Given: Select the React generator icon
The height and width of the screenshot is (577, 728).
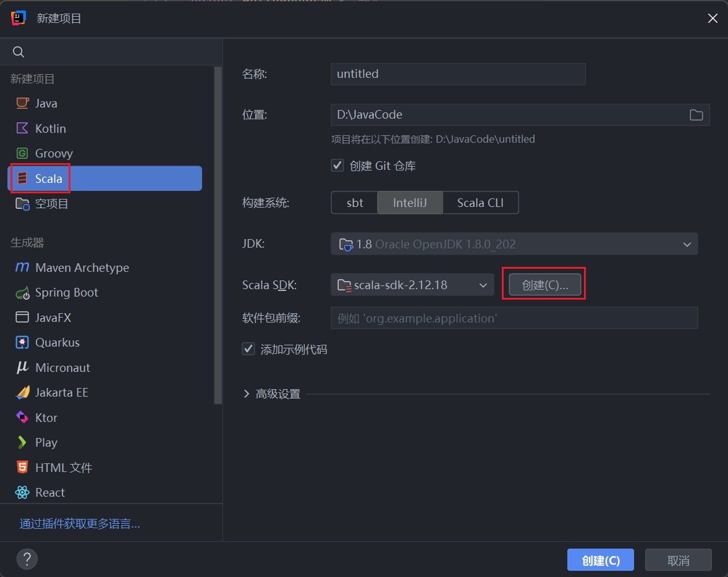Looking at the screenshot, I should click(22, 492).
